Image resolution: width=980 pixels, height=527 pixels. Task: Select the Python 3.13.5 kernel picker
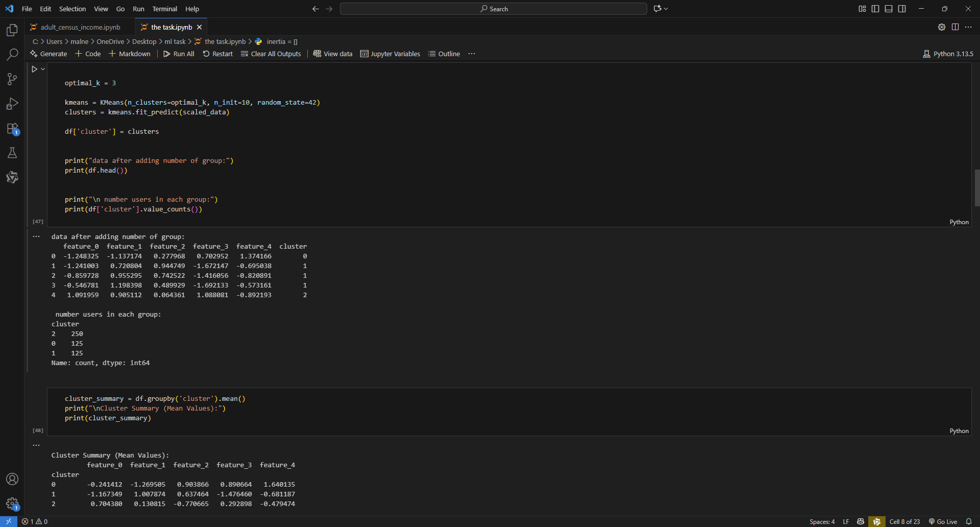coord(948,54)
